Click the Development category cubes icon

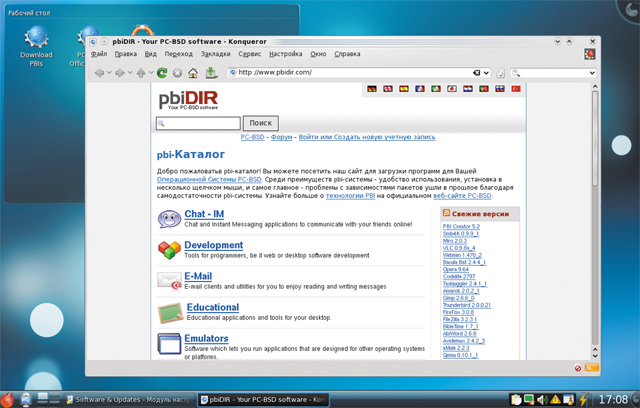click(x=169, y=250)
